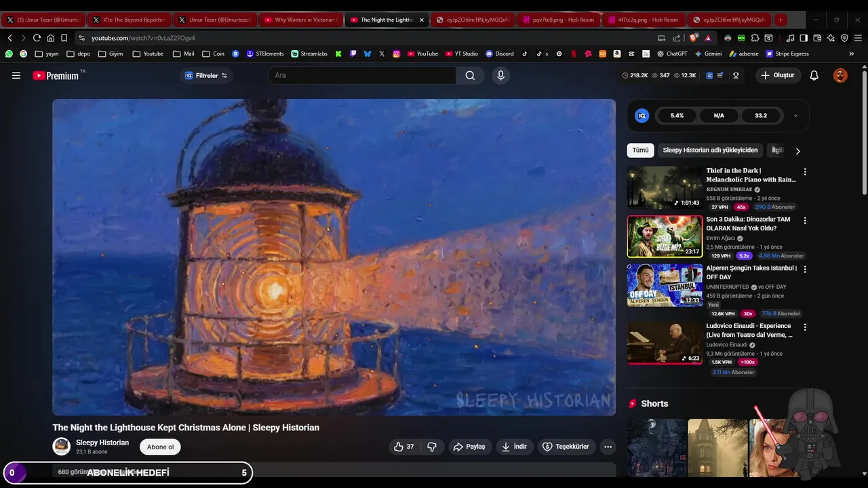Open STElements bookmark
Viewport: 868px width, 488px height.
pyautogui.click(x=265, y=54)
